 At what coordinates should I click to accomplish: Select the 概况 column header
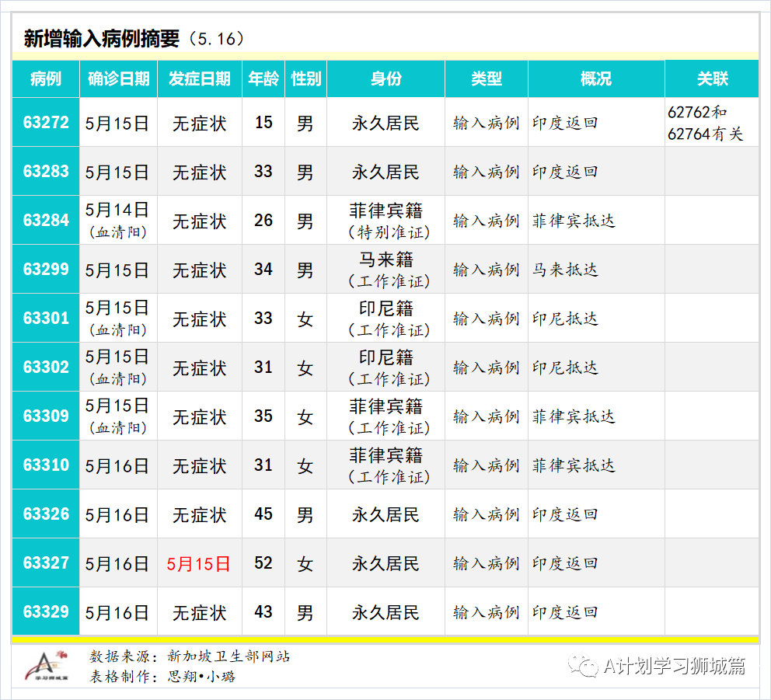point(596,78)
